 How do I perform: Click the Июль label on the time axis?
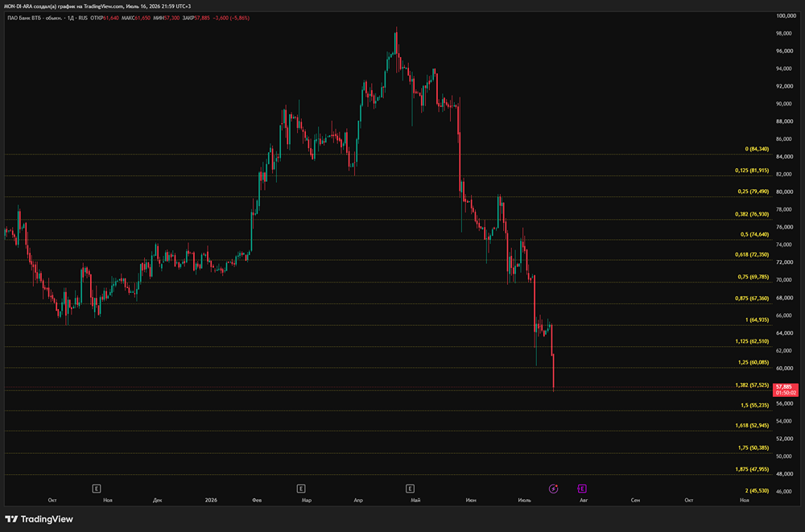click(524, 500)
